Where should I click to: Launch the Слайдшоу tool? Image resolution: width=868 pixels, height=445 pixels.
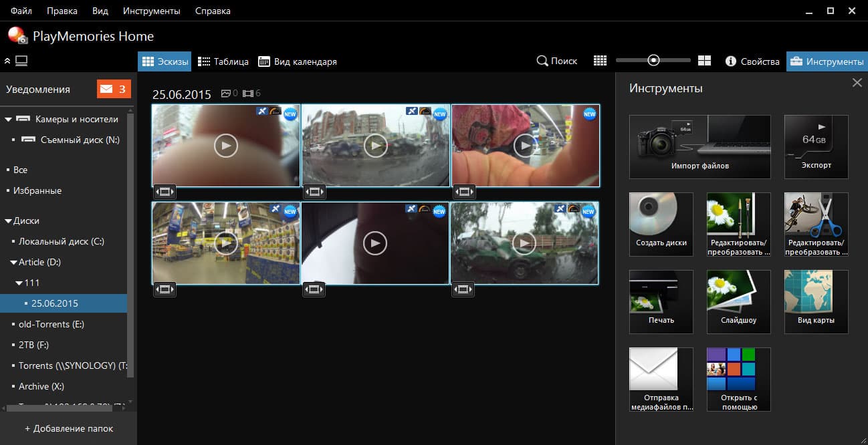click(739, 302)
